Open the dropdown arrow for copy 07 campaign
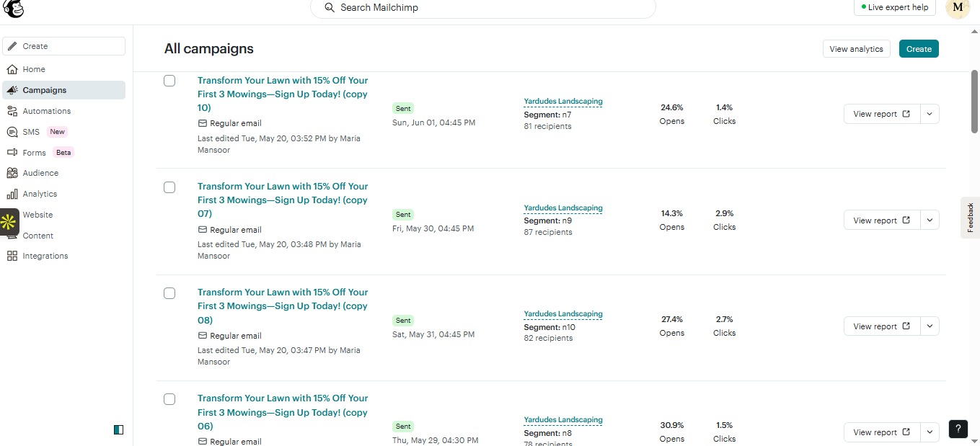Image resolution: width=980 pixels, height=446 pixels. click(x=930, y=220)
